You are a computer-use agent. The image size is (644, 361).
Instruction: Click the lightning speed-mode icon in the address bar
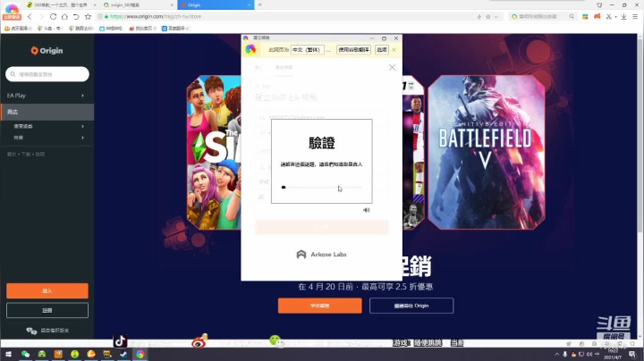(x=479, y=17)
